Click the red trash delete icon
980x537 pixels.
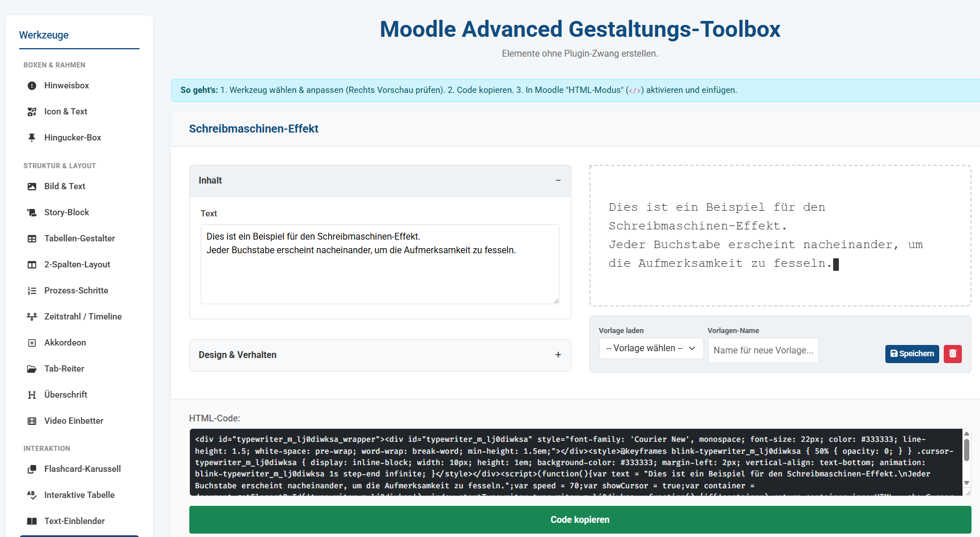click(952, 353)
